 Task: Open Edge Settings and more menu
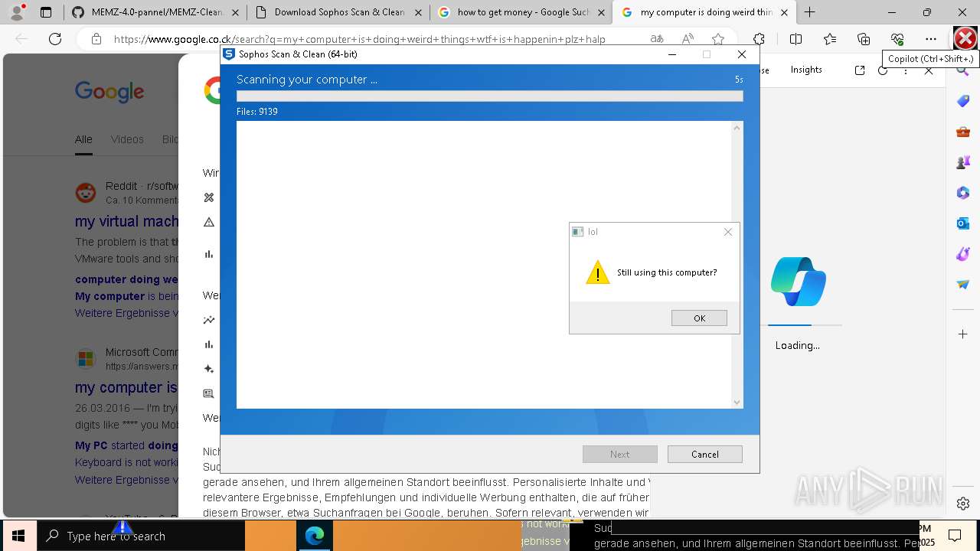(x=931, y=39)
